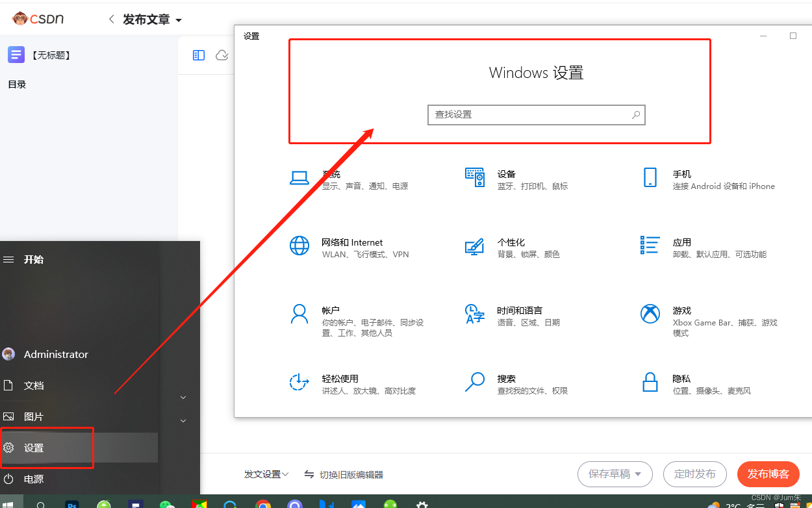Screen dimensions: 812x508
Task: Click the Administrator avatar in Start menu
Action: tap(8, 354)
